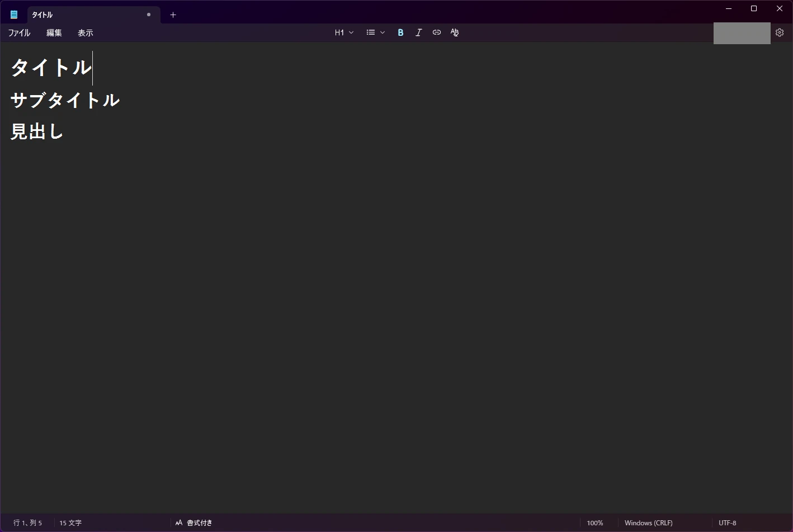
Task: Place the cursor in the サブタイトル heading line
Action: point(65,100)
